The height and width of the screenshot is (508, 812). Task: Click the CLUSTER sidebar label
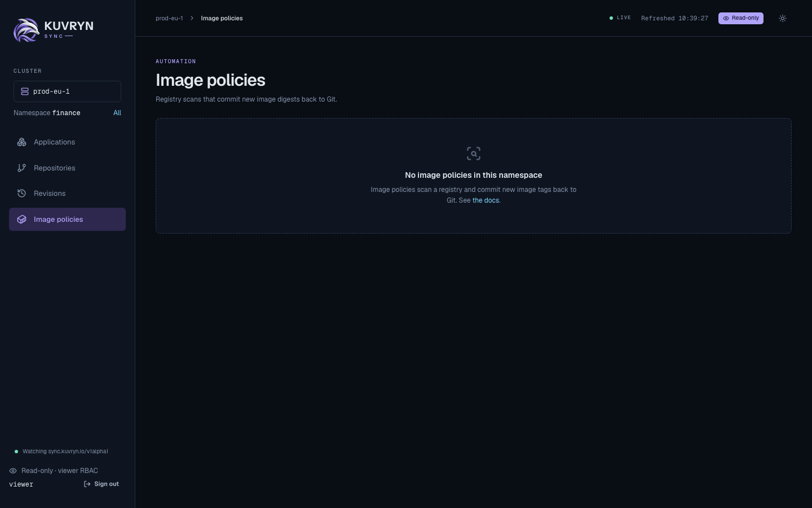[28, 71]
